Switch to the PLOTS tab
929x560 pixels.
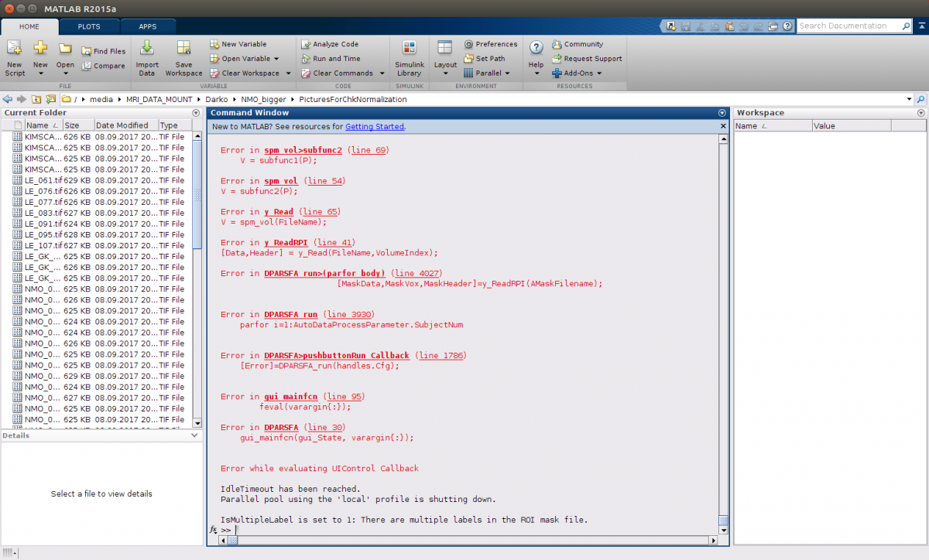[89, 26]
